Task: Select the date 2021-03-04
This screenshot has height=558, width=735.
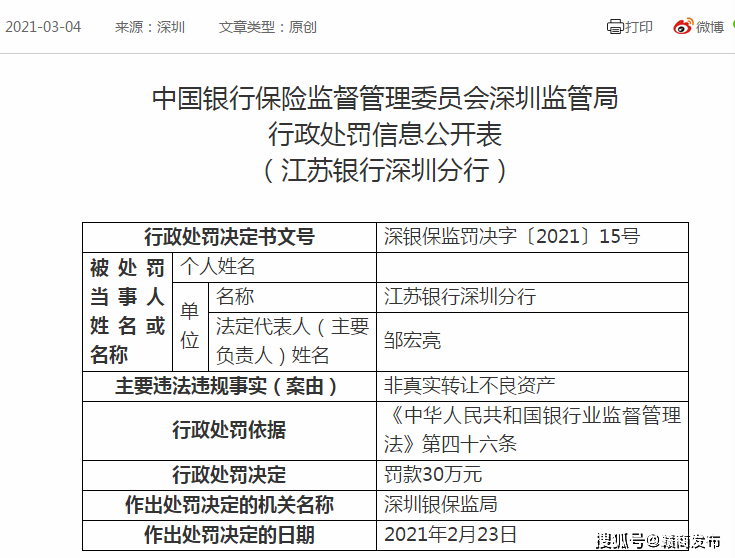Action: click(x=43, y=27)
